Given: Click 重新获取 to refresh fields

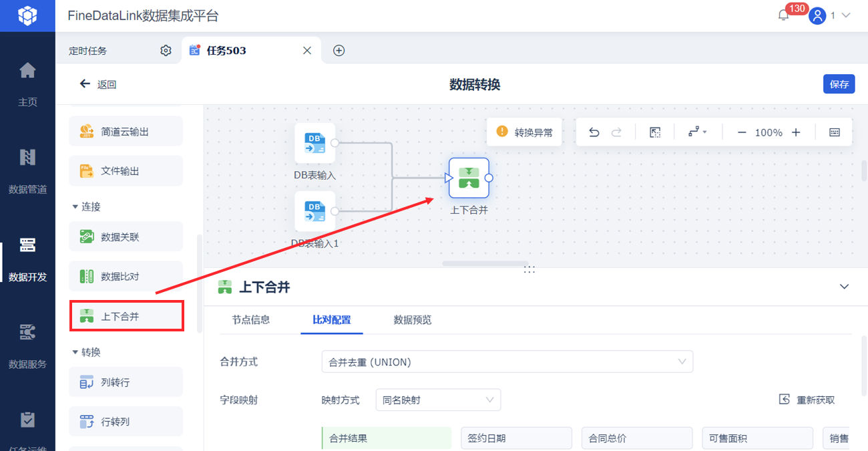Looking at the screenshot, I should 807,400.
